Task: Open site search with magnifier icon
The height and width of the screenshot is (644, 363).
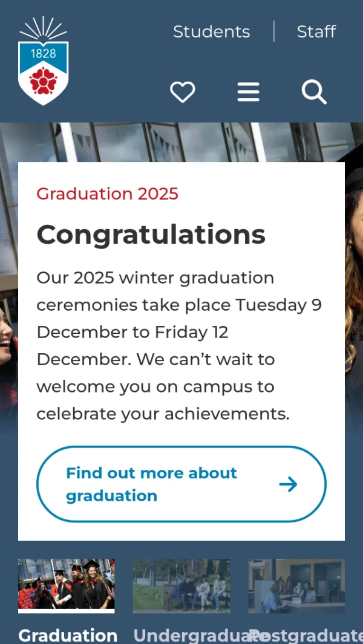Action: [x=314, y=92]
